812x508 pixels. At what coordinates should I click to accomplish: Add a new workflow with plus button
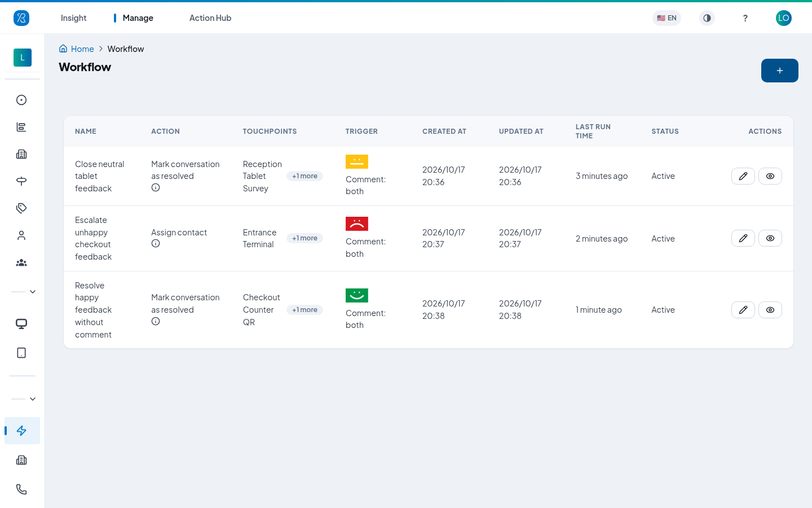click(780, 71)
